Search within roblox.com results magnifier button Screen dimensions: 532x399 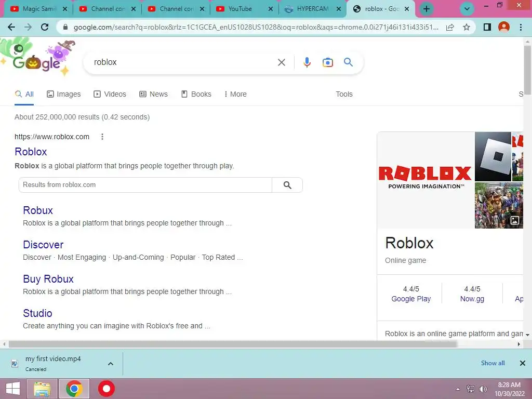(287, 185)
